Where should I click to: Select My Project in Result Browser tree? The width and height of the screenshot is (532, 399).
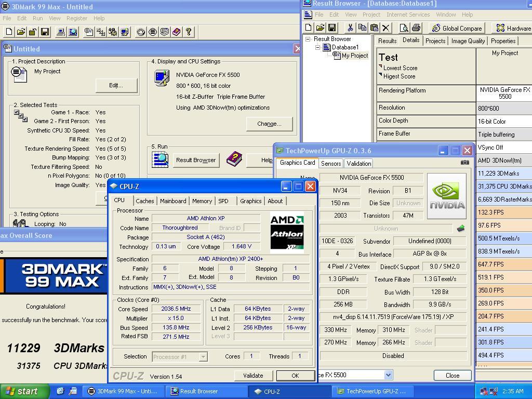coord(354,55)
